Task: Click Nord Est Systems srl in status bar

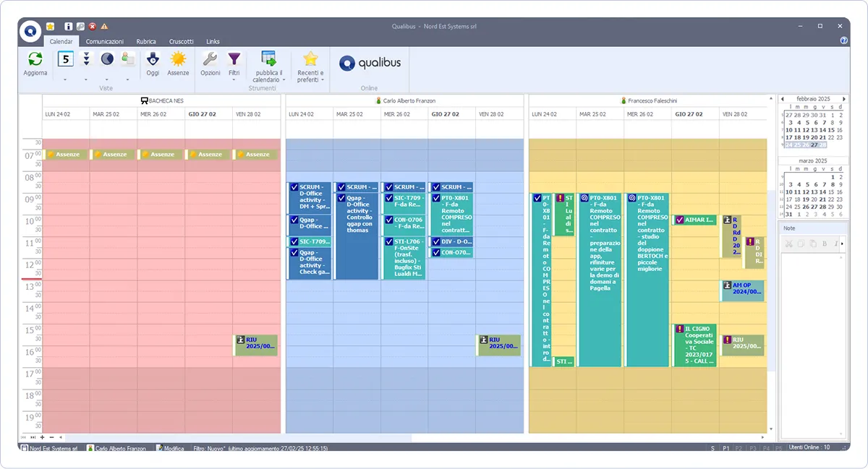Action: pos(49,449)
